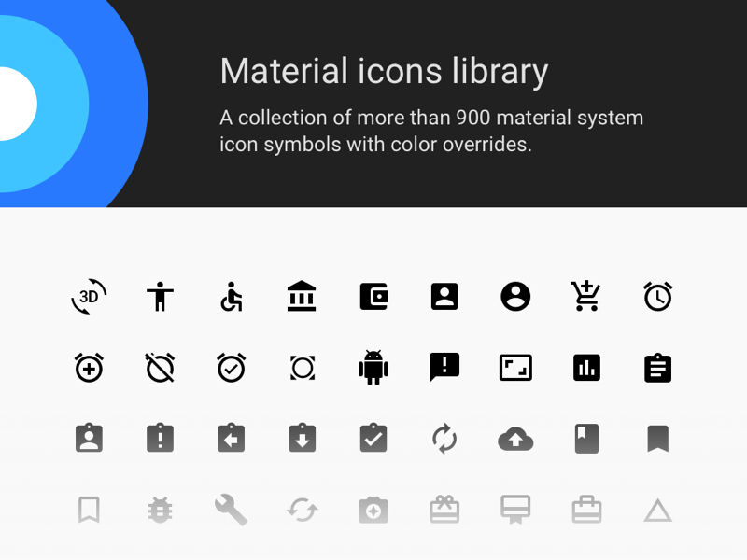The height and width of the screenshot is (560, 747).
Task: Click the build wrench icon
Action: (x=231, y=509)
